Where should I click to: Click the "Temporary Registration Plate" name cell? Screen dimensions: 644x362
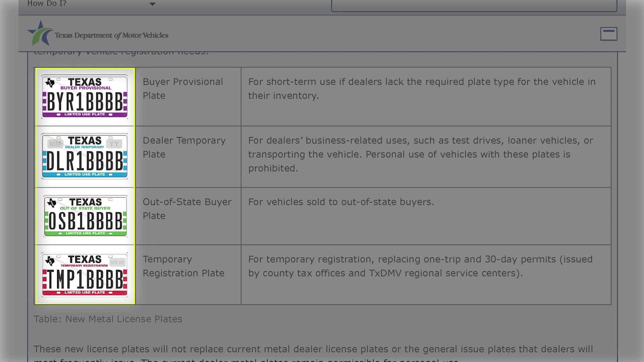[183, 266]
